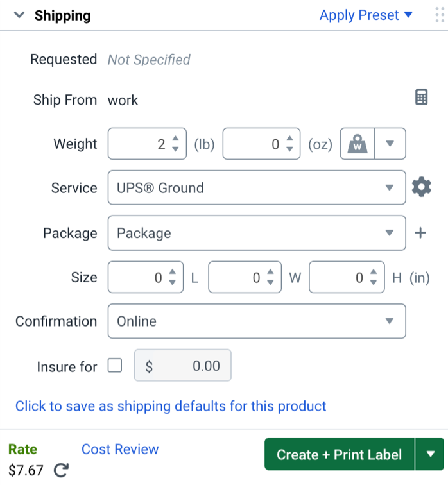
Task: Open the scale options dropdown arrow
Action: (390, 144)
